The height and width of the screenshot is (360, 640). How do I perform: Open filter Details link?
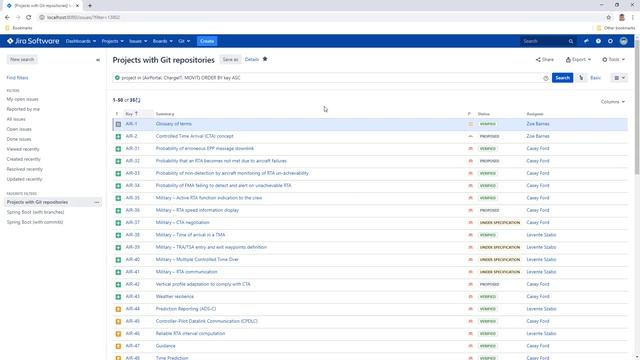click(252, 60)
